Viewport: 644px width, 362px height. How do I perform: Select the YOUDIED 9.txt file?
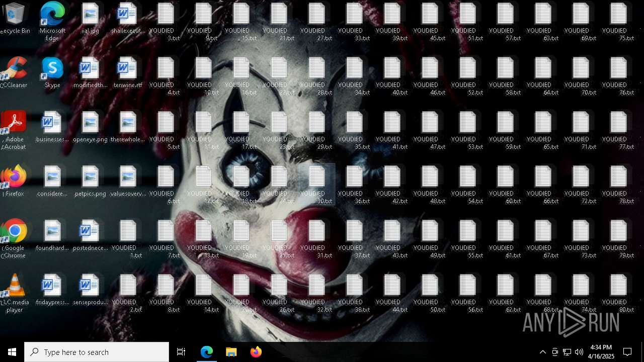coord(203,23)
